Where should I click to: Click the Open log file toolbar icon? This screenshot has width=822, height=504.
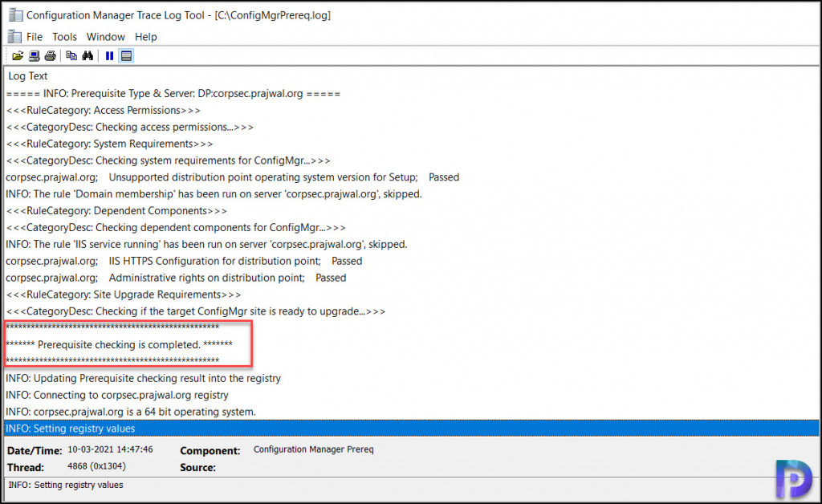point(18,55)
